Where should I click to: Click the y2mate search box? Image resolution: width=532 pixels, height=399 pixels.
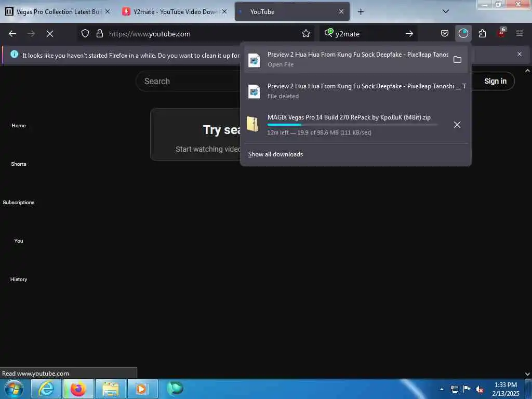pos(368,34)
